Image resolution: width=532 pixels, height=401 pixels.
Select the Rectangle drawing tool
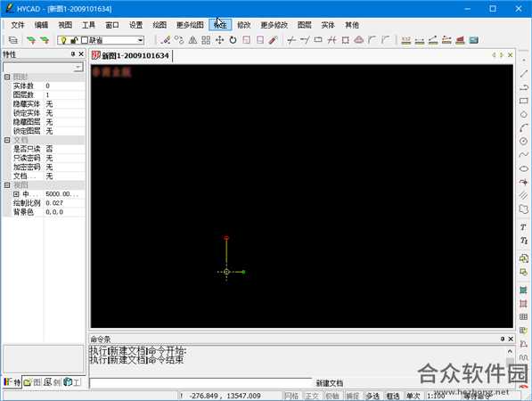click(523, 101)
